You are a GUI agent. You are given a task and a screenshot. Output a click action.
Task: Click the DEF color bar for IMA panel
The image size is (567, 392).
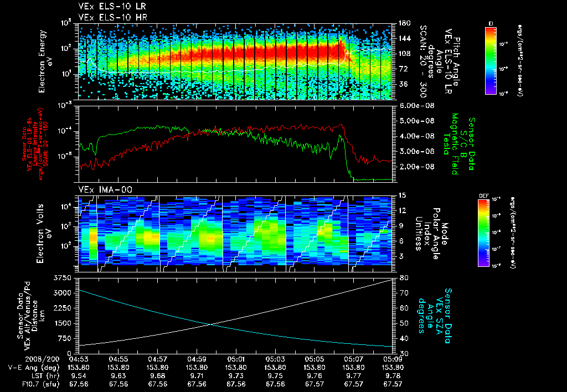pos(483,233)
